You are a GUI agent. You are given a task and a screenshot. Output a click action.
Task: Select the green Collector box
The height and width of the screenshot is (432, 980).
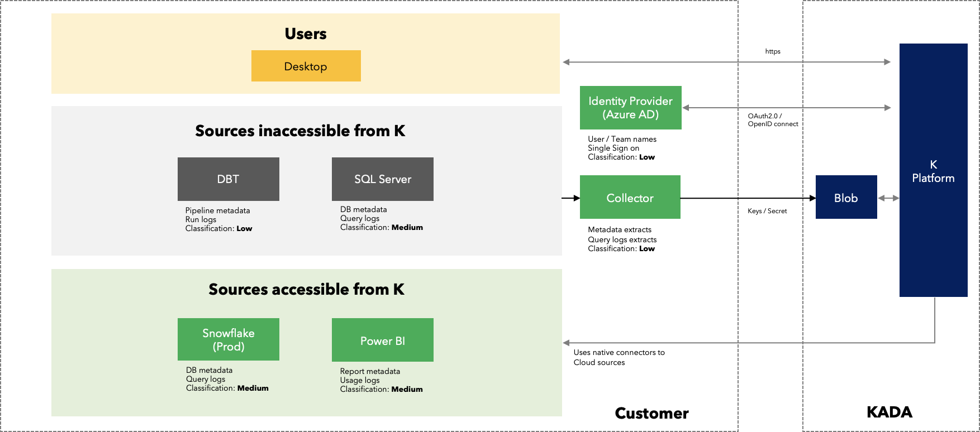(630, 198)
